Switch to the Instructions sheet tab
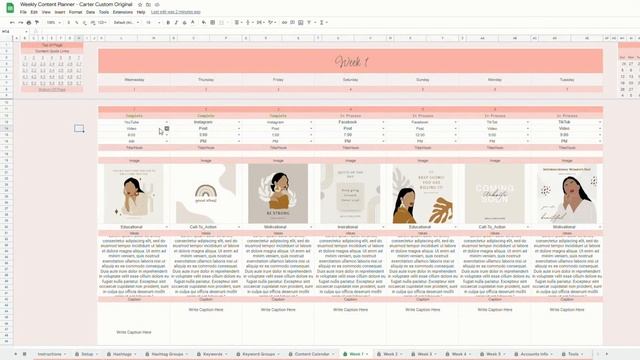The width and height of the screenshot is (640, 360). (50, 354)
